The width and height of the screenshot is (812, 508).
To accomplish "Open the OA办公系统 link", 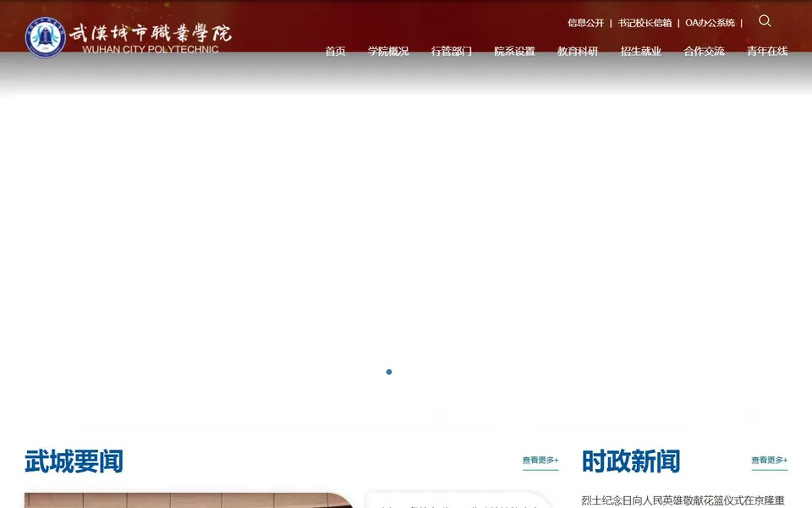I will (710, 23).
